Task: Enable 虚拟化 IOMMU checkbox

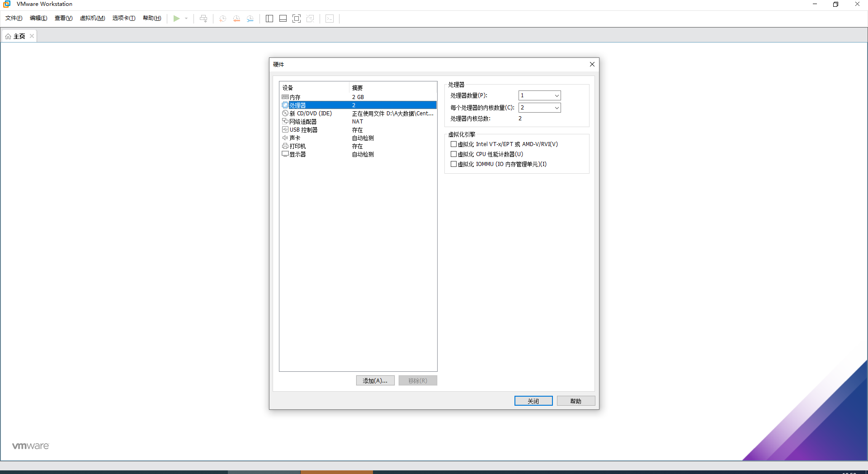Action: point(453,164)
